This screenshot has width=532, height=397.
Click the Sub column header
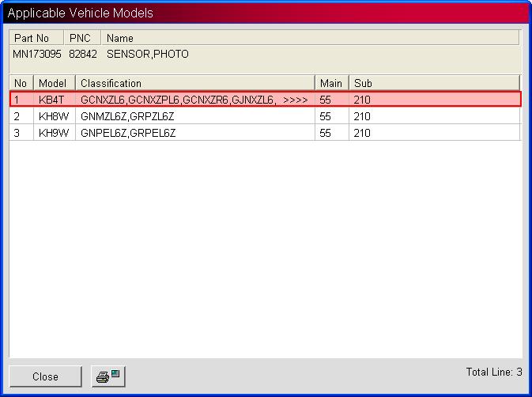[434, 83]
